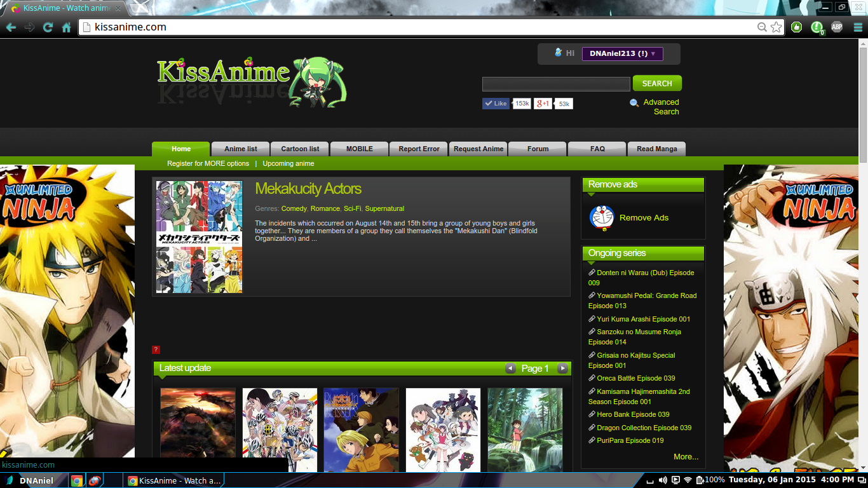Click Register for MORE options link
Image resolution: width=868 pixels, height=488 pixels.
208,163
